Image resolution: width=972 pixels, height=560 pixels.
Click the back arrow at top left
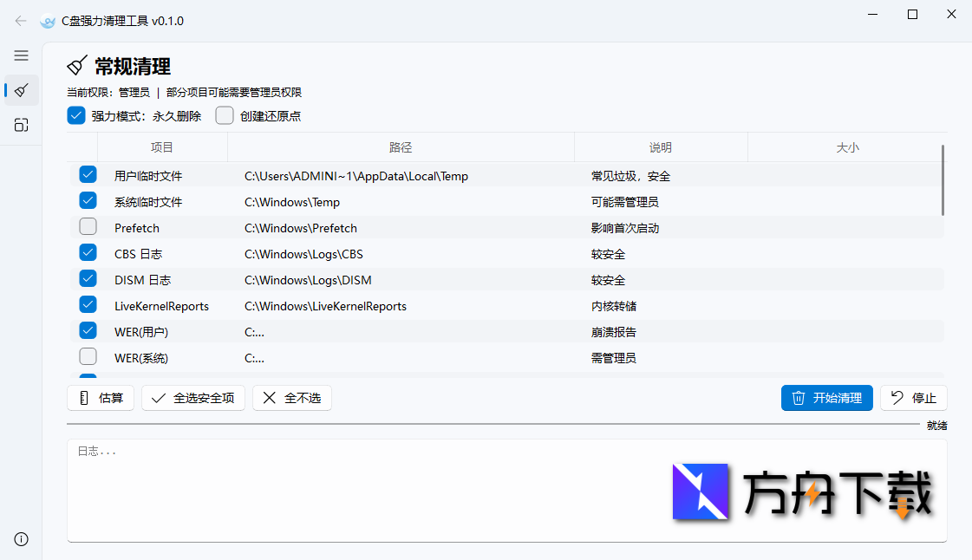pyautogui.click(x=20, y=21)
